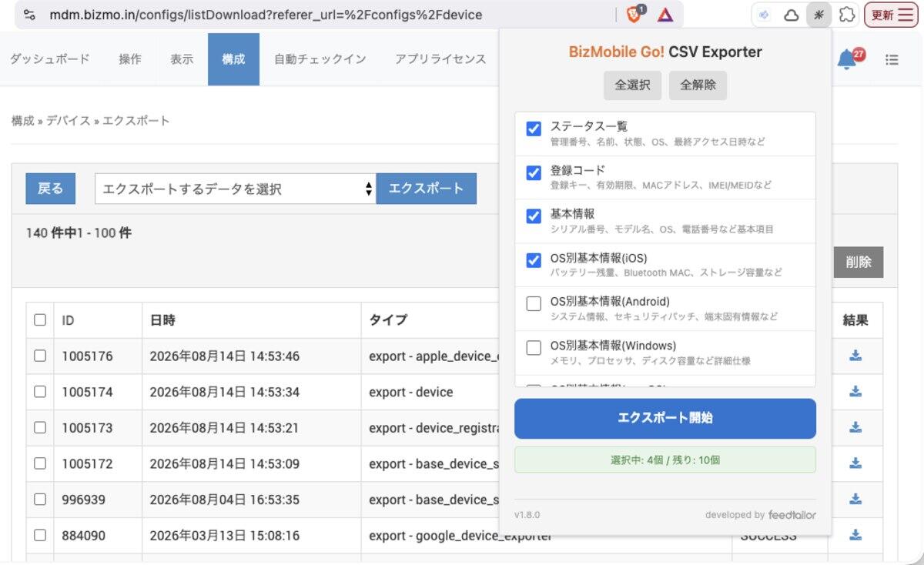Image resolution: width=924 pixels, height=565 pixels.
Task: Select the 構成 tab
Action: tap(233, 59)
